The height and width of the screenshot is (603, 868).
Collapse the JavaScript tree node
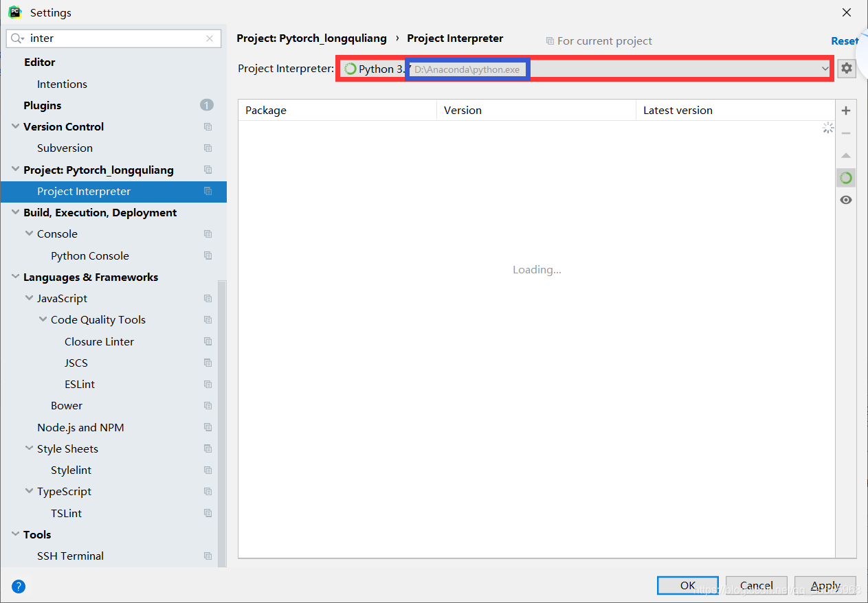click(x=29, y=299)
